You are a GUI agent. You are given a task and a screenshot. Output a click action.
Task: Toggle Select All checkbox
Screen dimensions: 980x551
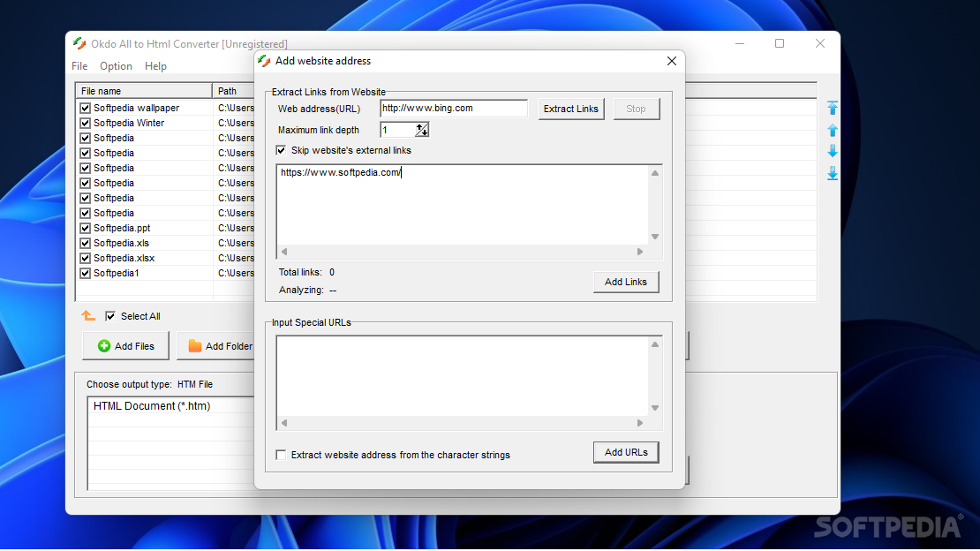pos(110,316)
